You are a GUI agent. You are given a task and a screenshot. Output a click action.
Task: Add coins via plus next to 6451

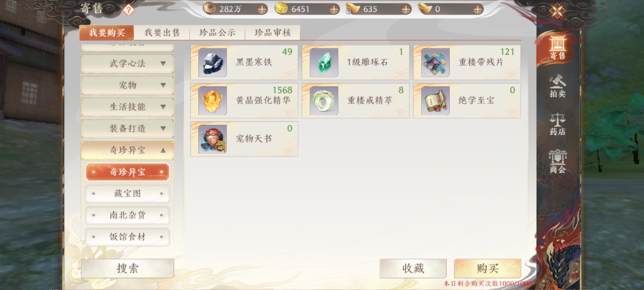click(334, 9)
